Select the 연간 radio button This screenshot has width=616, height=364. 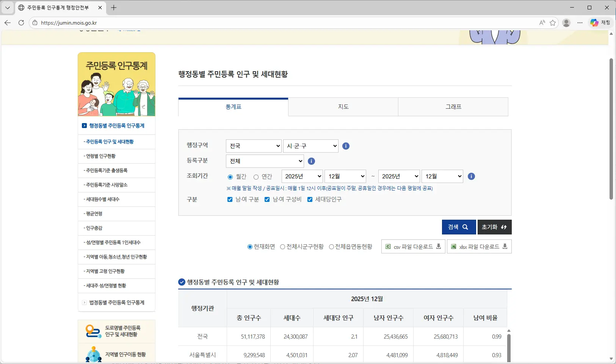click(x=256, y=177)
